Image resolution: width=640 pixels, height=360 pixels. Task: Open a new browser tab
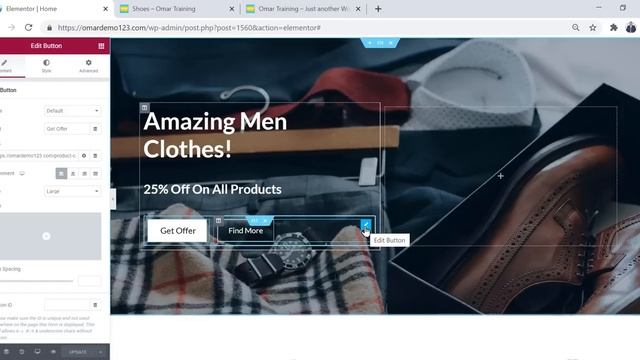378,9
